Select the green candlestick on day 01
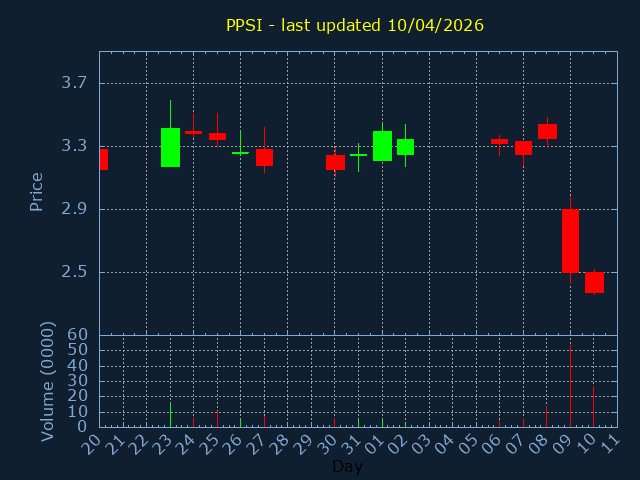The image size is (640, 480). click(x=382, y=146)
